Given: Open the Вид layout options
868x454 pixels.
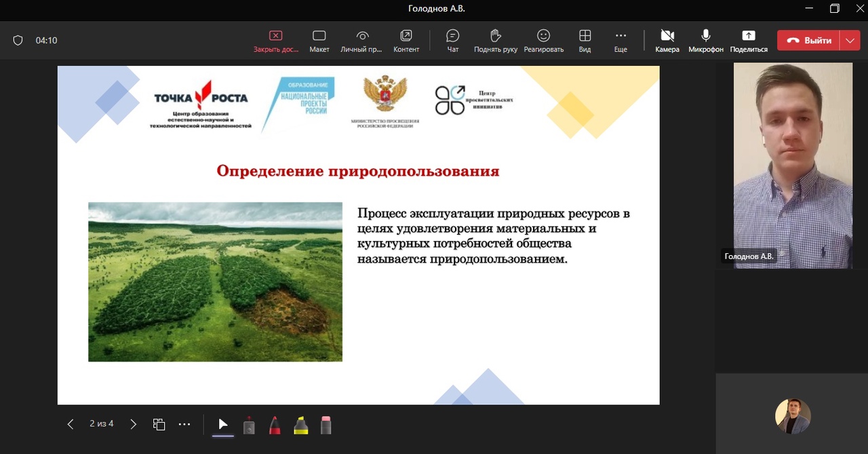Looking at the screenshot, I should coord(585,41).
